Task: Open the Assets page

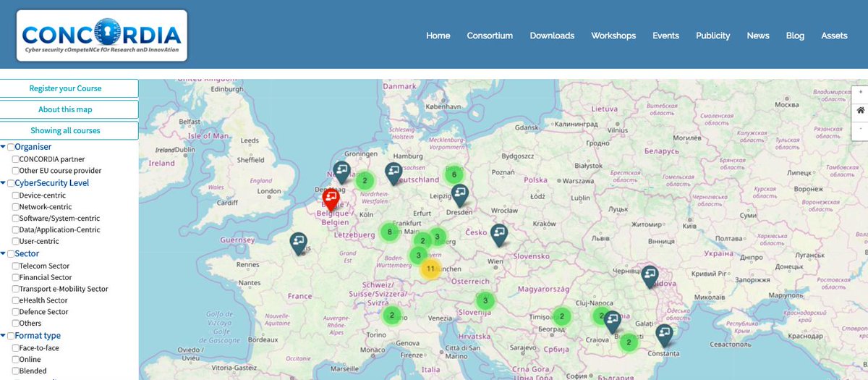Action: pyautogui.click(x=835, y=35)
